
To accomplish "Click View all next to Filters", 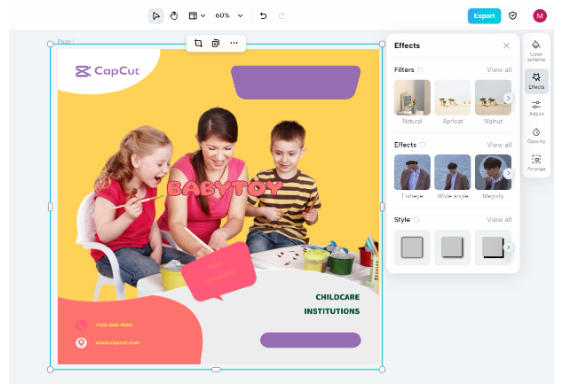I will point(499,70).
